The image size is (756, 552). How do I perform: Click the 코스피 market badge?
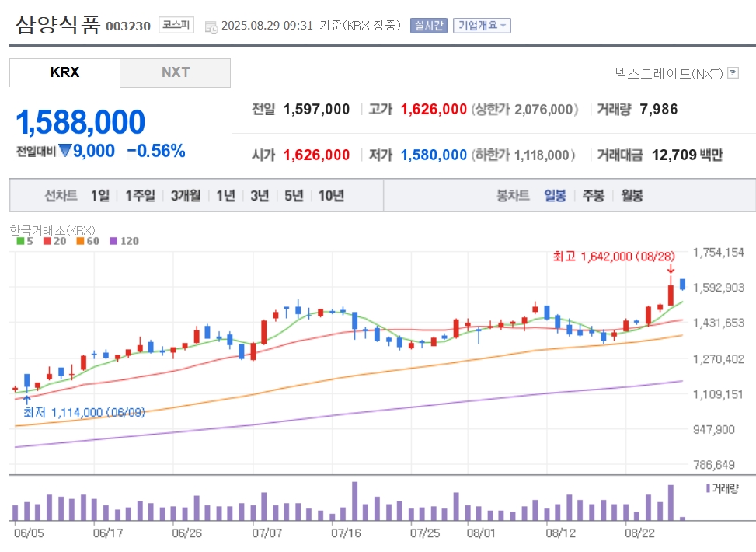176,25
